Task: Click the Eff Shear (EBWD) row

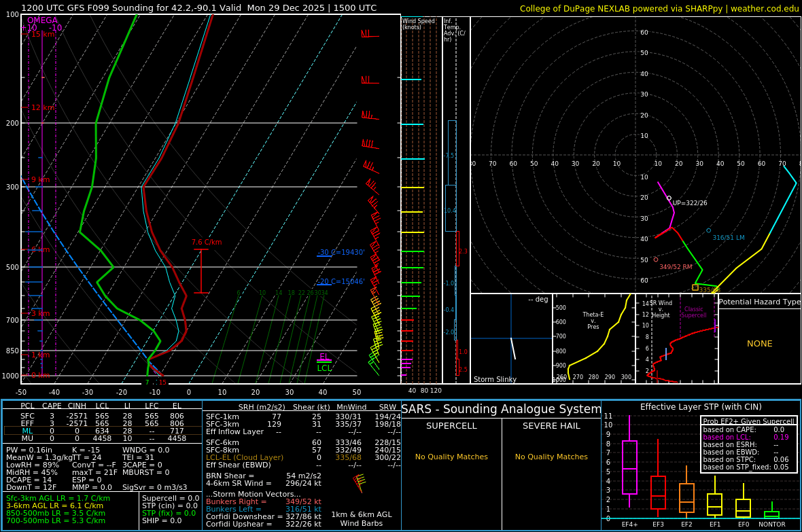Action: [x=303, y=465]
